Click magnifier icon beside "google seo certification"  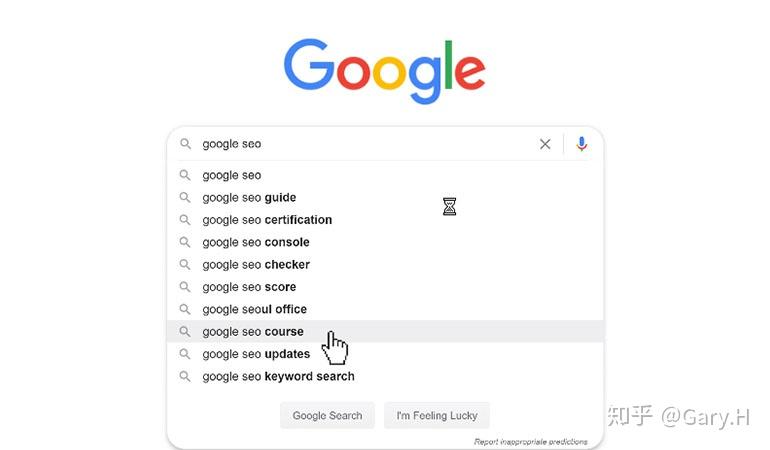pos(185,220)
